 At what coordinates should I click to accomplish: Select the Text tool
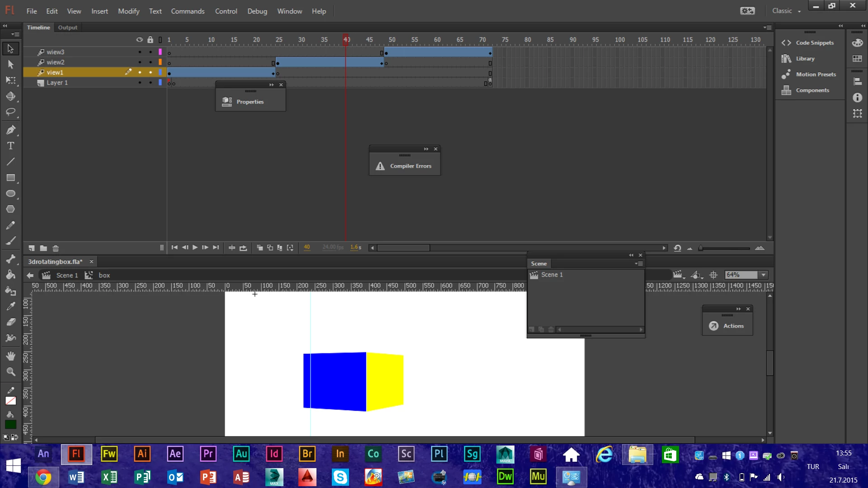11,146
